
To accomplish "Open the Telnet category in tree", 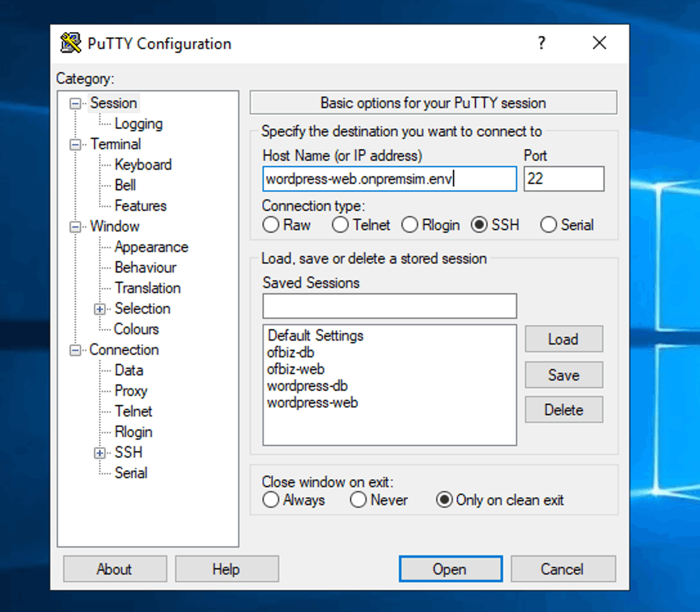I will click(x=133, y=411).
